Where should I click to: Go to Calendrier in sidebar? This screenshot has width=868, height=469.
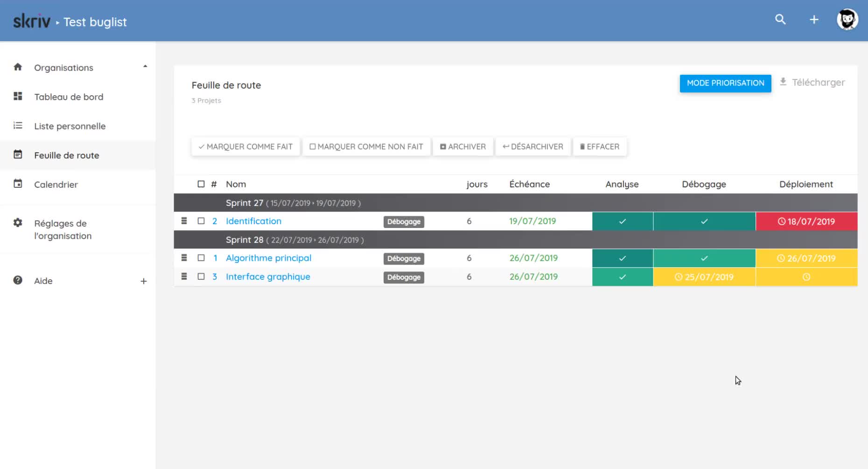(x=56, y=185)
